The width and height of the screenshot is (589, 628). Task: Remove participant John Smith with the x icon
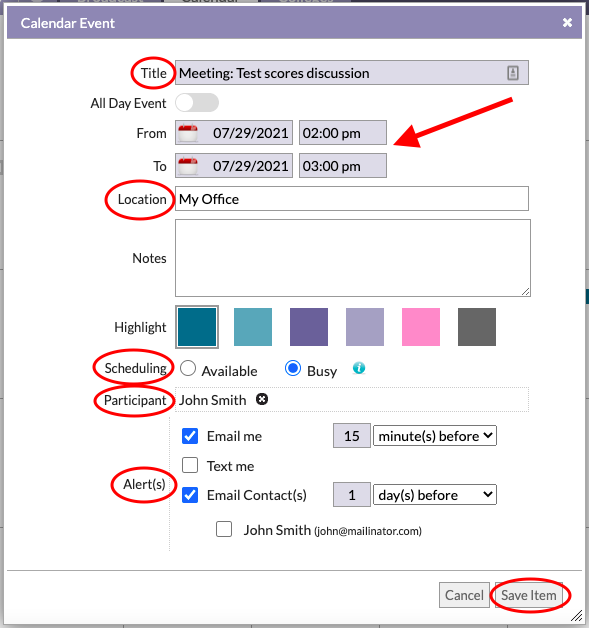coord(262,399)
